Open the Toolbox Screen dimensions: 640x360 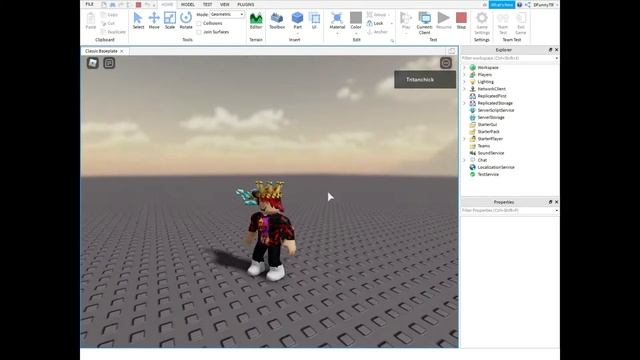tap(277, 20)
